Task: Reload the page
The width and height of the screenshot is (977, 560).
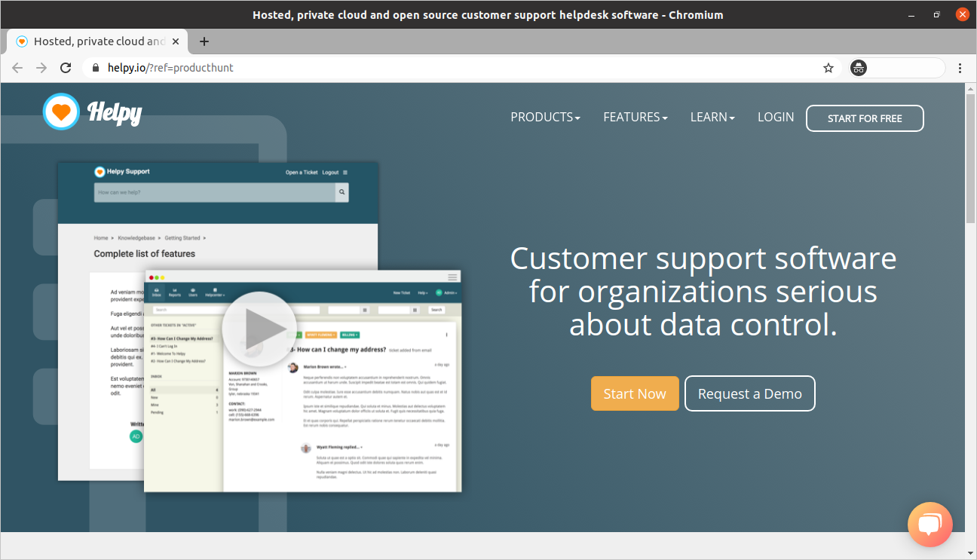Action: coord(66,68)
